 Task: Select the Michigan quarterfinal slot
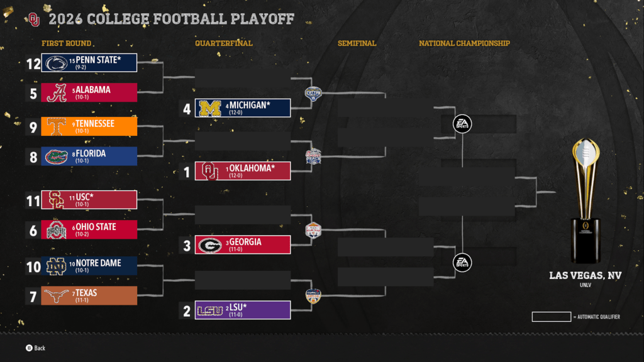[x=243, y=108]
